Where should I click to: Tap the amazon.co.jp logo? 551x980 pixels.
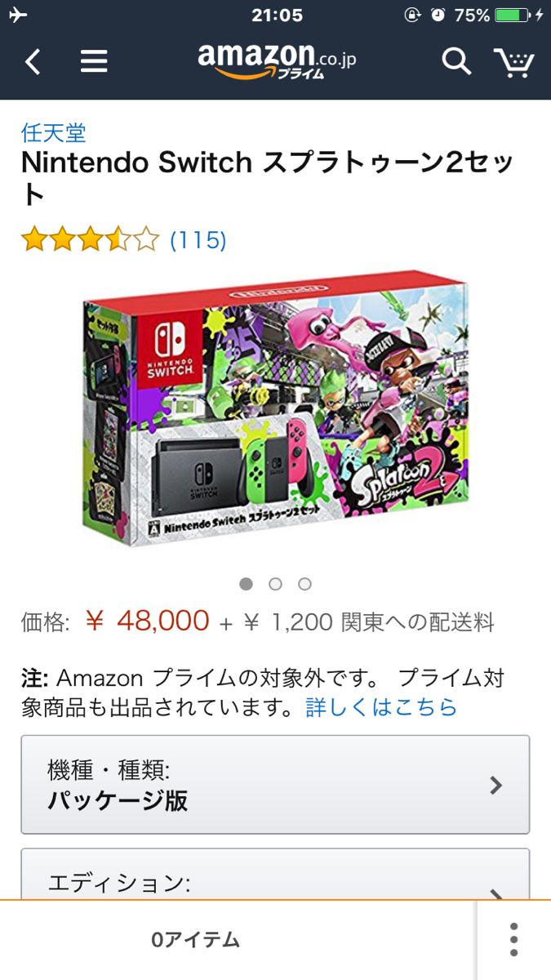pos(277,60)
